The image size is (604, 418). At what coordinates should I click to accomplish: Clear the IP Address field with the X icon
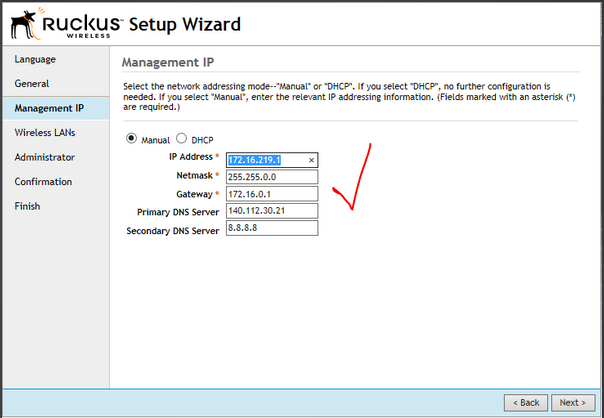311,160
